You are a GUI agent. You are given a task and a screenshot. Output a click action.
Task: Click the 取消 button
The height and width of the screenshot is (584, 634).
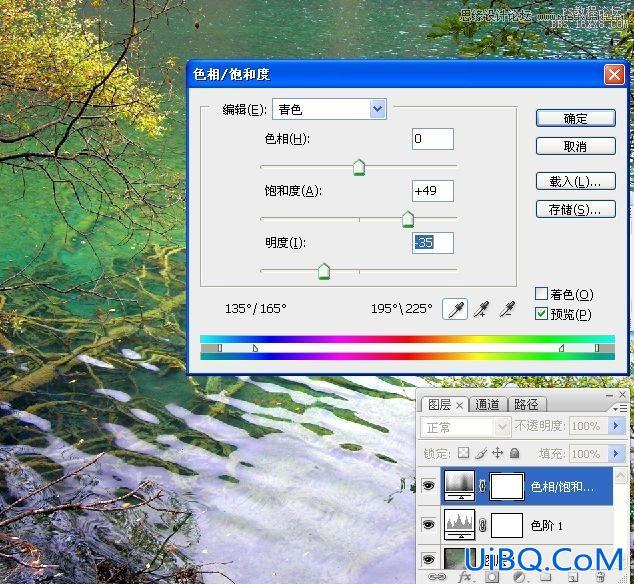coord(575,146)
